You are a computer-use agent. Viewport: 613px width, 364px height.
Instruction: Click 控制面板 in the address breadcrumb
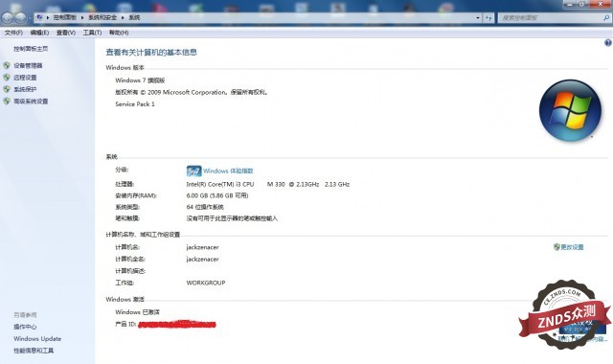pyautogui.click(x=65, y=17)
